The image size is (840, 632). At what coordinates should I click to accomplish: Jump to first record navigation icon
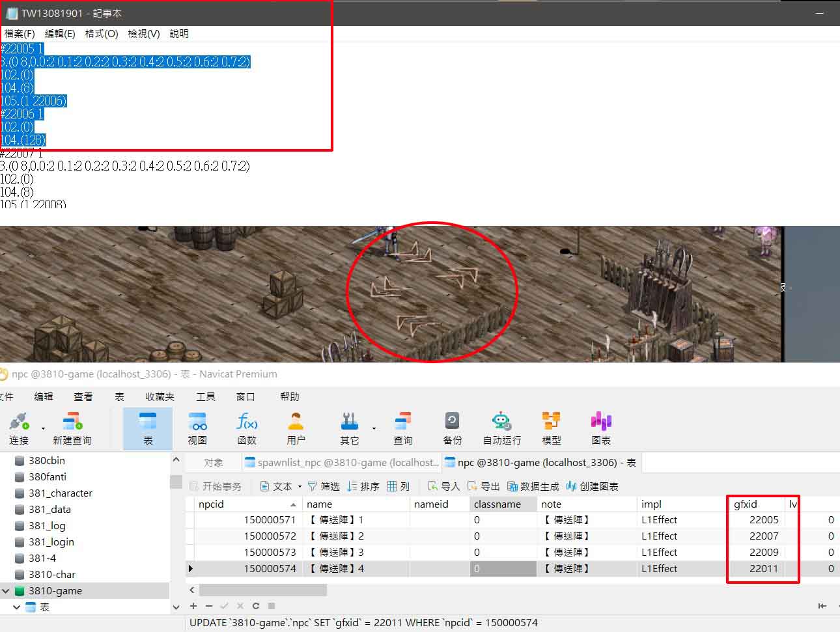[822, 606]
